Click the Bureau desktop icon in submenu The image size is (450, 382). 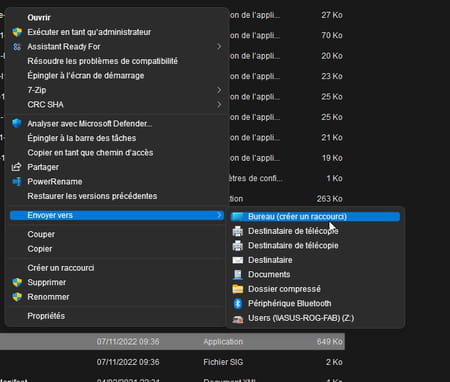point(238,217)
